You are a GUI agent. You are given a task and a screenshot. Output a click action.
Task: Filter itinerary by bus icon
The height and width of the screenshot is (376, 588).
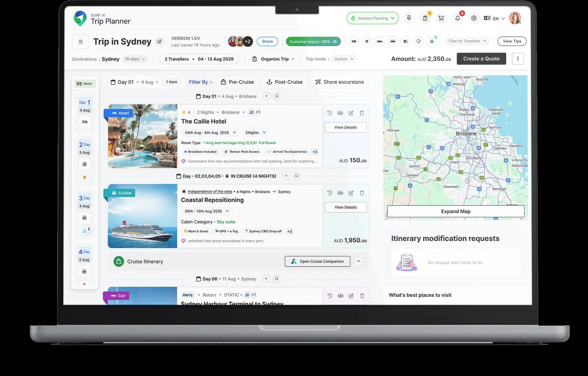click(x=393, y=41)
